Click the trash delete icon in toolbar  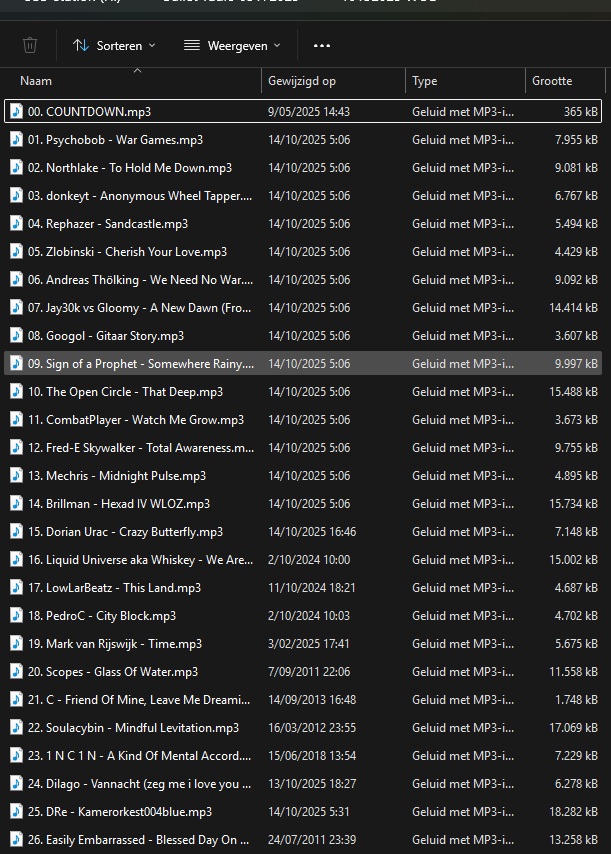click(x=30, y=45)
